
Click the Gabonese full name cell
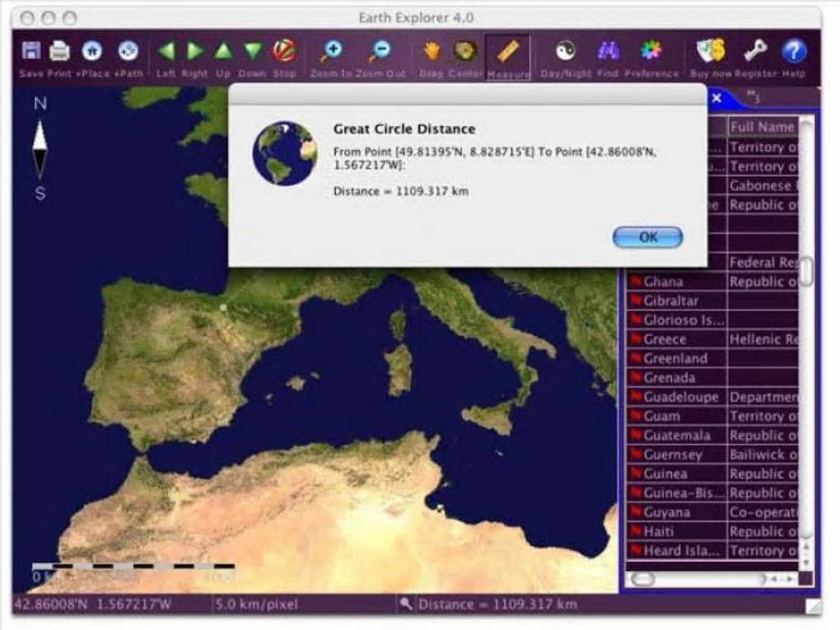click(763, 186)
